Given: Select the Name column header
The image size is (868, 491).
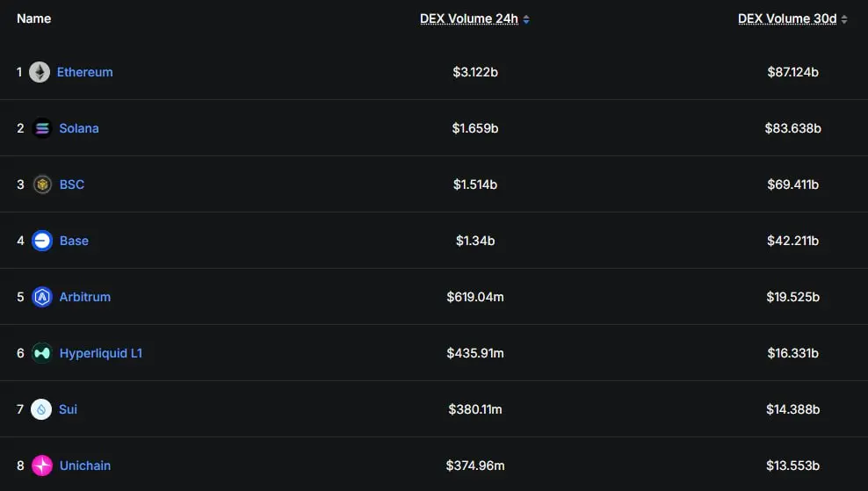Looking at the screenshot, I should point(33,18).
